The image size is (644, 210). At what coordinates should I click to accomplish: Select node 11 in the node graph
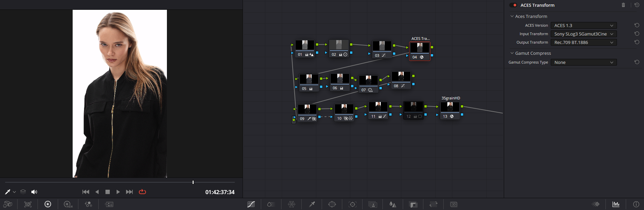(378, 110)
